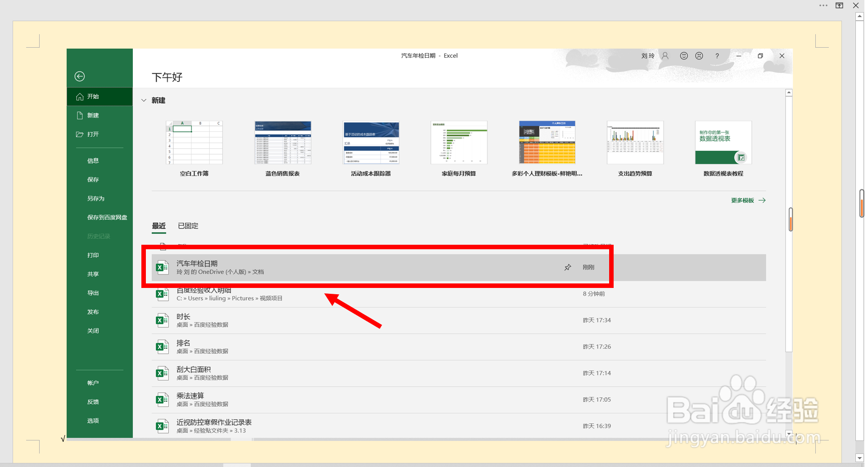Click the 昨天 17:34 timestamp for 时长
The height and width of the screenshot is (467, 868).
pyautogui.click(x=597, y=320)
